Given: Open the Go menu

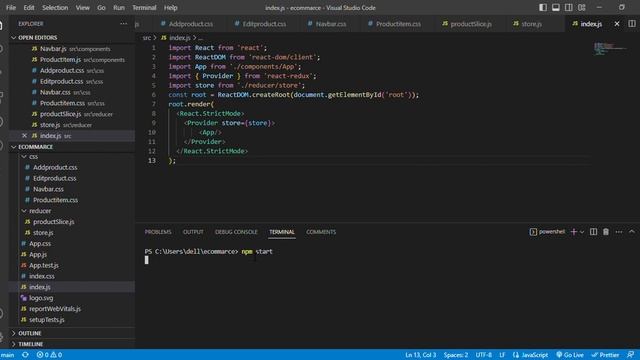Looking at the screenshot, I should pos(101,7).
